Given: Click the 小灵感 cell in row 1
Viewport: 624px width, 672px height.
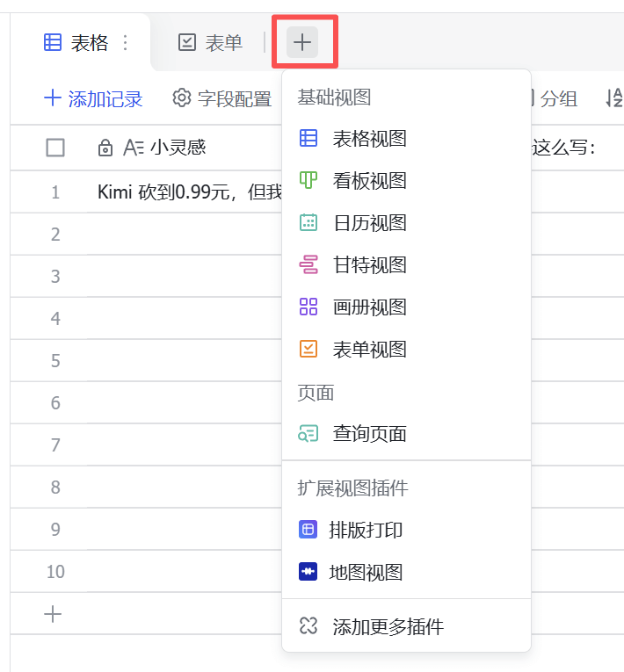Looking at the screenshot, I should (185, 191).
